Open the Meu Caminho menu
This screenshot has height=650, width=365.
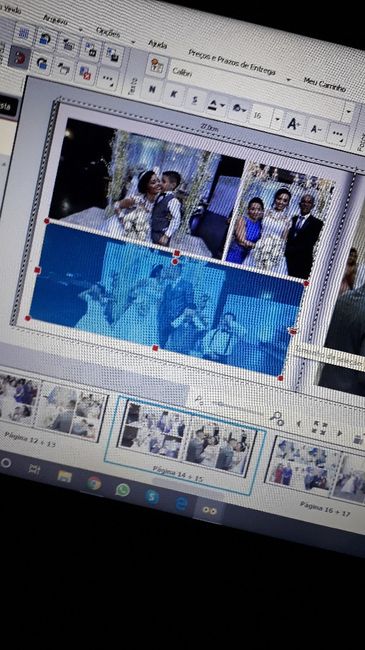(x=325, y=85)
